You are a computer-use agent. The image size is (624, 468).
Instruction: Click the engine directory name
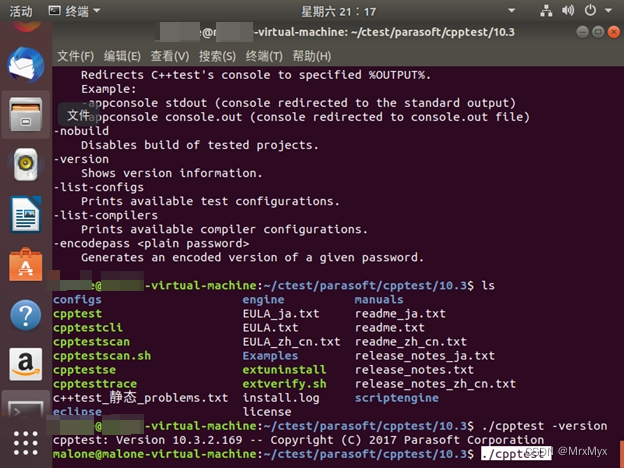[x=263, y=300]
